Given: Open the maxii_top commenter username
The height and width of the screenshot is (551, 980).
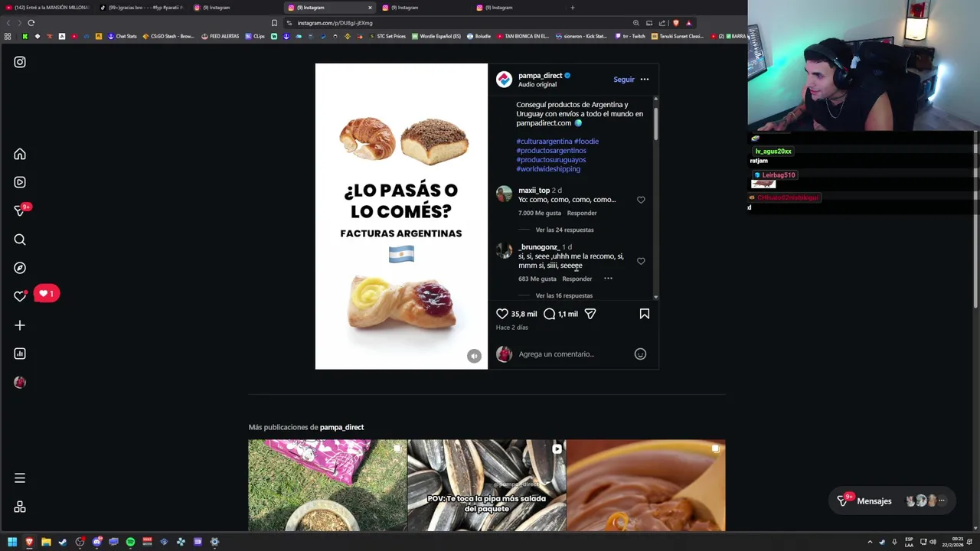Looking at the screenshot, I should click(534, 191).
